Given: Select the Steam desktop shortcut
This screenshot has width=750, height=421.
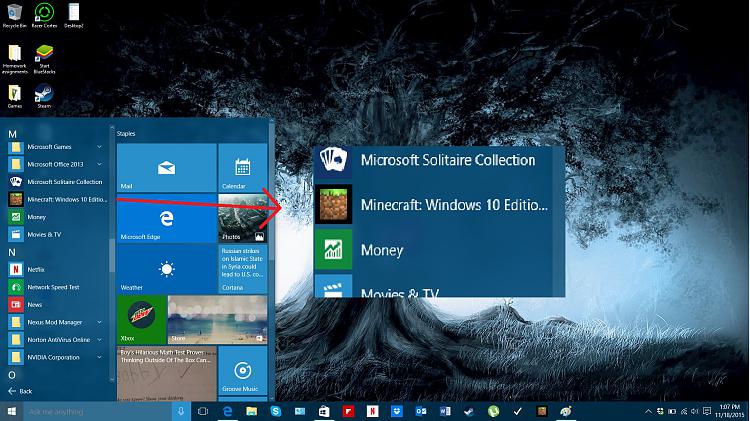Looking at the screenshot, I should [x=44, y=96].
